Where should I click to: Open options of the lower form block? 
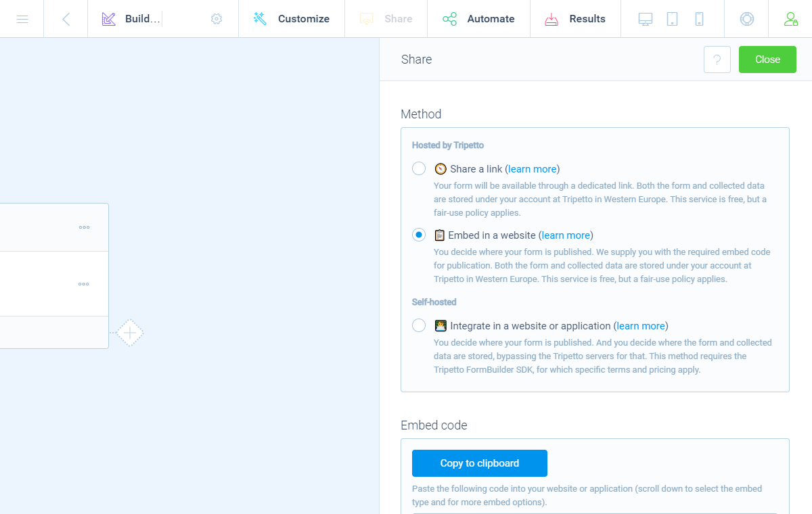[84, 284]
